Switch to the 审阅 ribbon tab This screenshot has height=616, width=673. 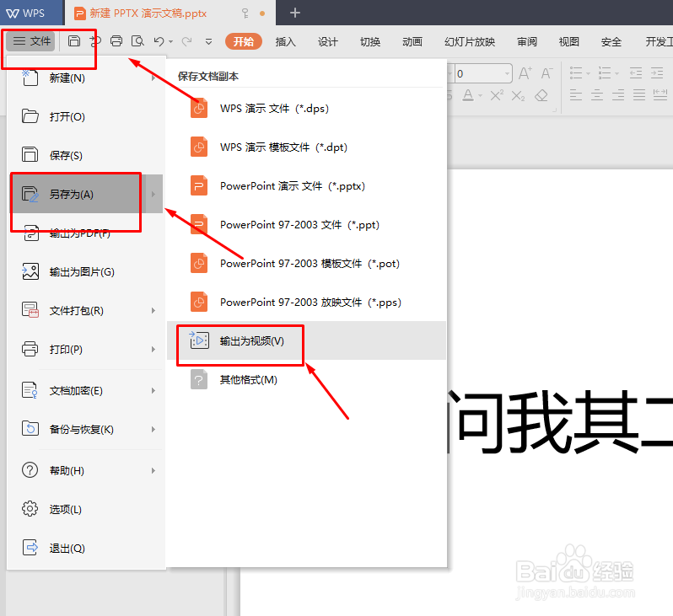[526, 41]
